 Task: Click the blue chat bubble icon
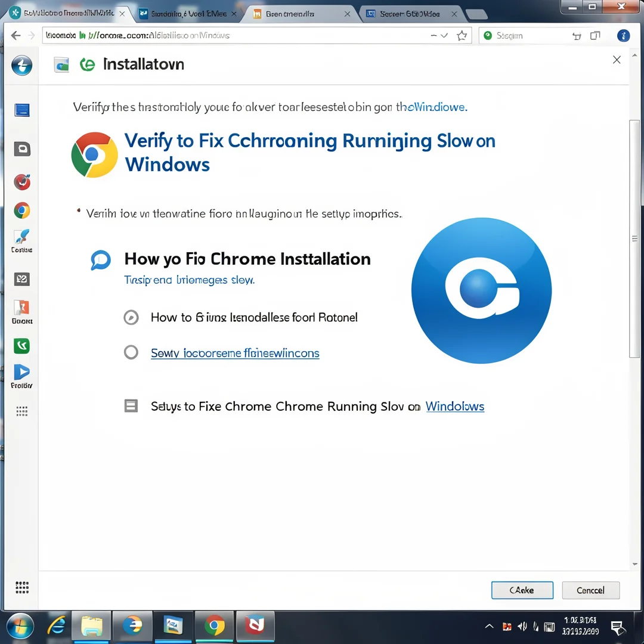coord(101,260)
